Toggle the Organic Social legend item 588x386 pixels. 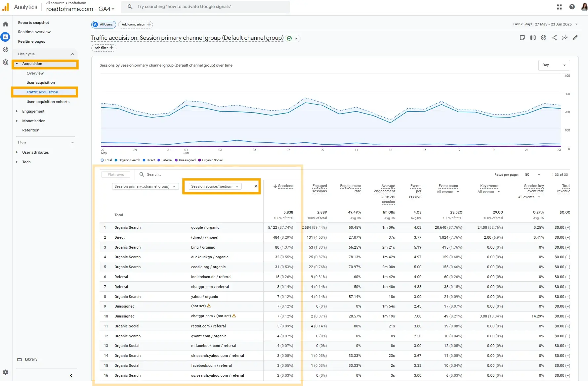click(210, 160)
